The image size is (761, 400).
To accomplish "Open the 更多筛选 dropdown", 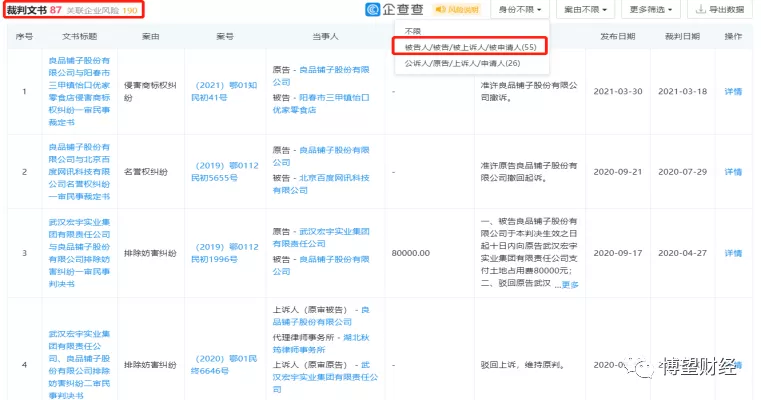I will (651, 10).
